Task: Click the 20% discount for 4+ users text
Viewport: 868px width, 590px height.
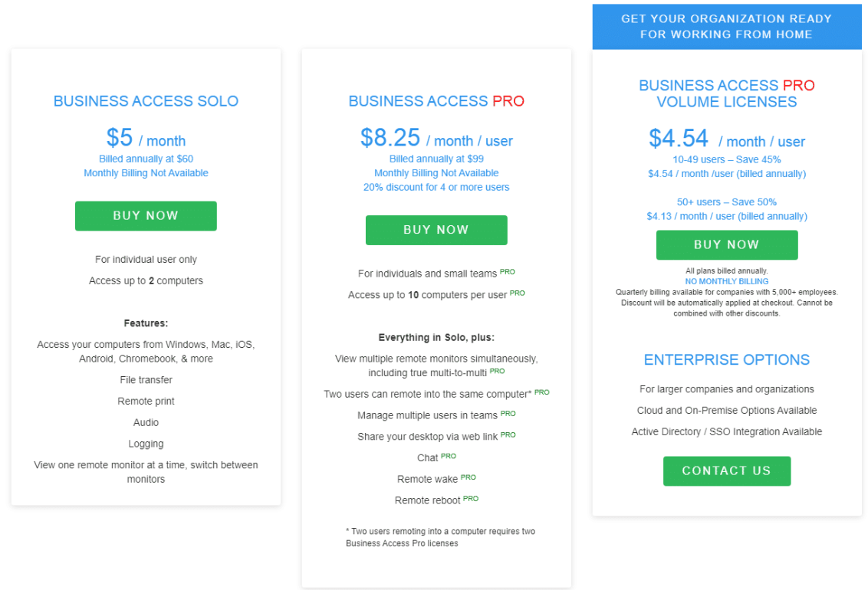Action: pos(436,187)
